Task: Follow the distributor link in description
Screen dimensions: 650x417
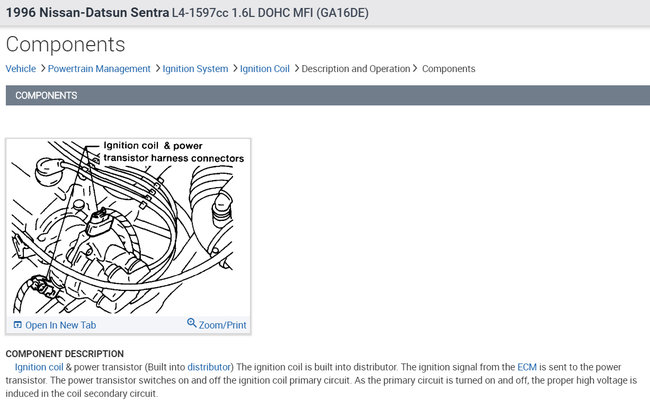Action: pyautogui.click(x=209, y=367)
